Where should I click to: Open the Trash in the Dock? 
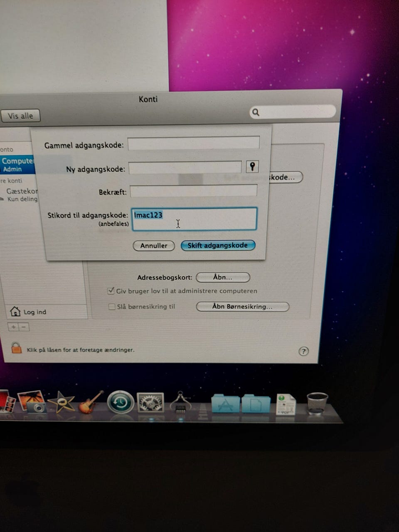[x=317, y=403]
